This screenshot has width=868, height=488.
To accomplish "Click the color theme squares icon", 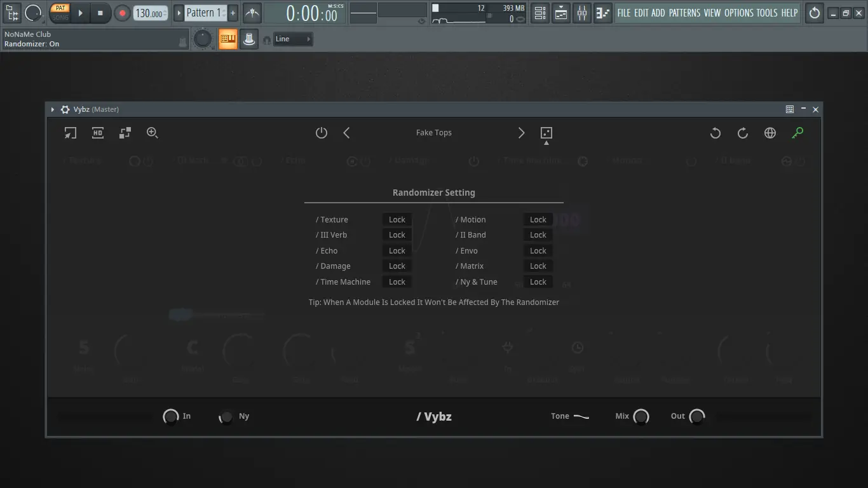I will click(125, 133).
